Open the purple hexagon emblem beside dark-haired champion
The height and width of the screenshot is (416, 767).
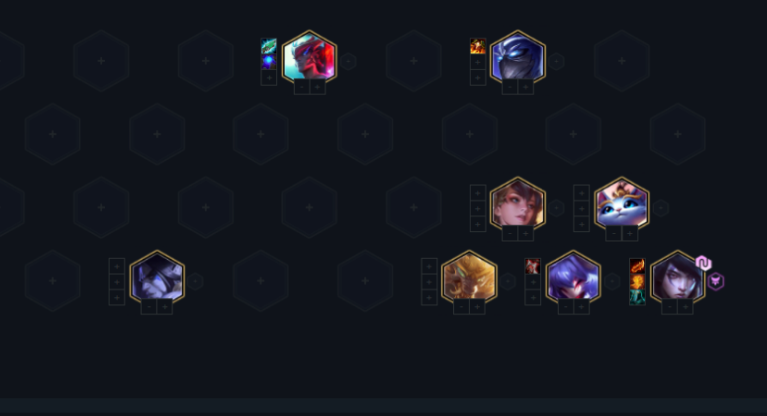click(716, 281)
